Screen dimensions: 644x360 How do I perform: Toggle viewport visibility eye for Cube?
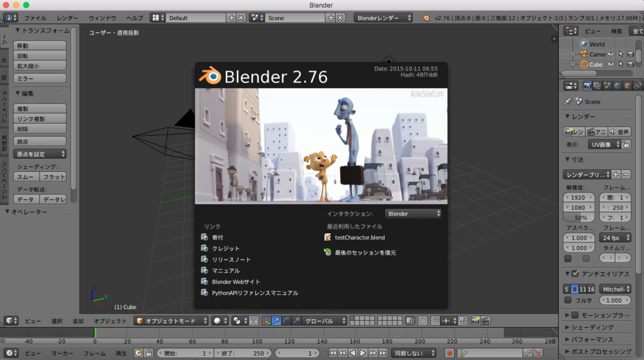(x=611, y=64)
